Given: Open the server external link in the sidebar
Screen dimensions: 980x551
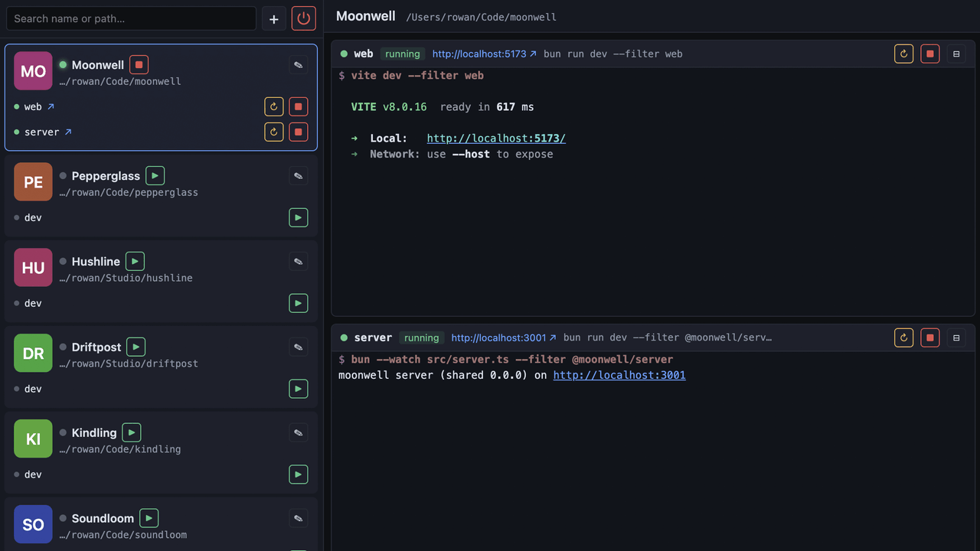Looking at the screenshot, I should point(68,132).
